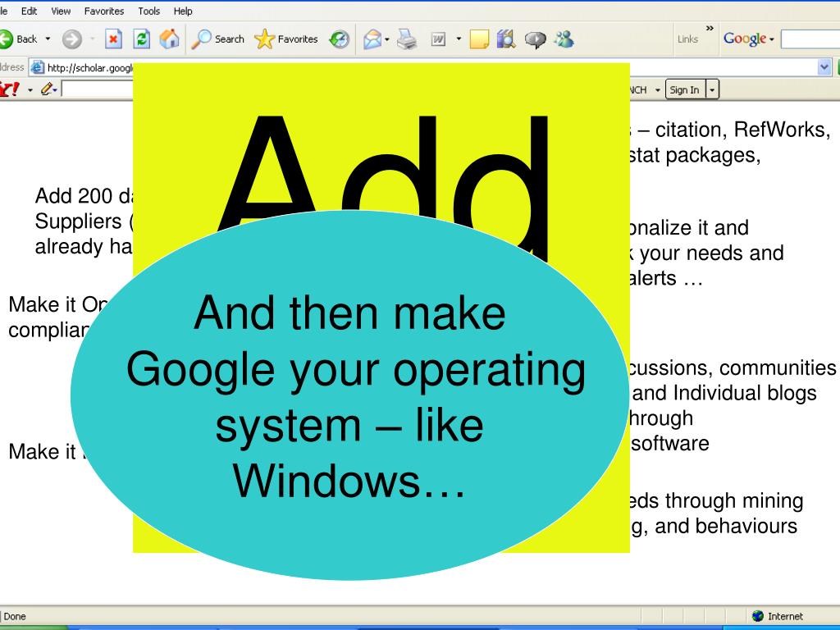Click the text 'stat packages,'
Image resolution: width=840 pixels, height=630 pixels.
point(694,155)
